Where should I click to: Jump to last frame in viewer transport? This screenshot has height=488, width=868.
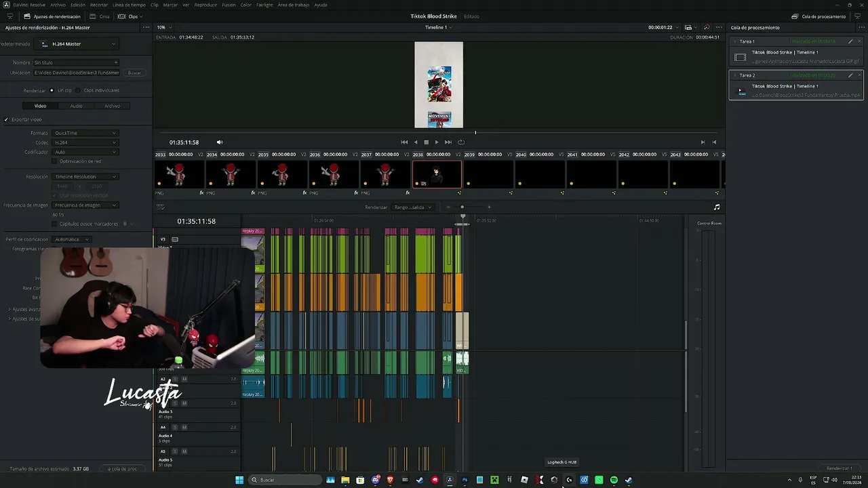448,142
